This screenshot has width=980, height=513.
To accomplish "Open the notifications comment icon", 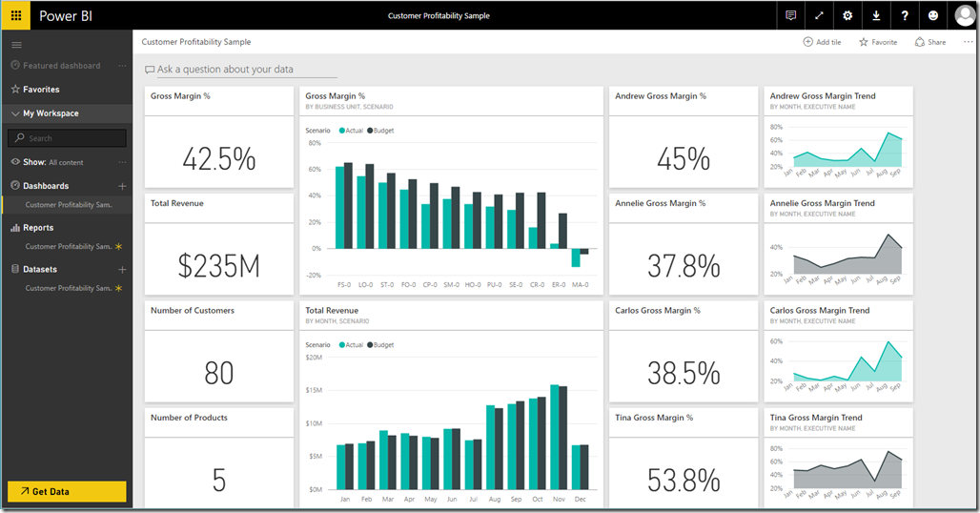I will [790, 15].
